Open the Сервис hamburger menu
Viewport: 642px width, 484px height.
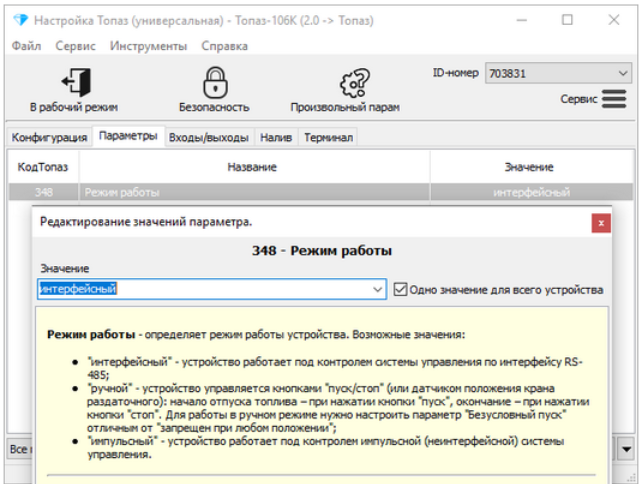(x=614, y=99)
